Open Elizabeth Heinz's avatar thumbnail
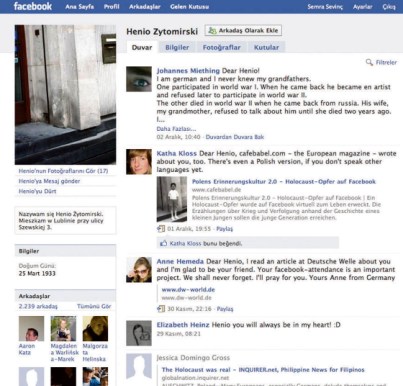This screenshot has height=386, width=403. coord(139,333)
